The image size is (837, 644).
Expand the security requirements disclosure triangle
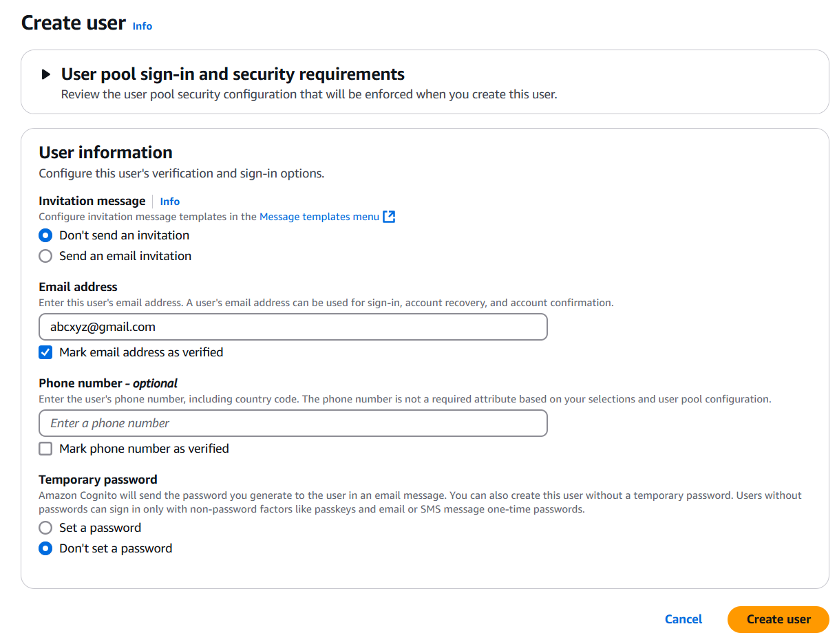pos(46,74)
